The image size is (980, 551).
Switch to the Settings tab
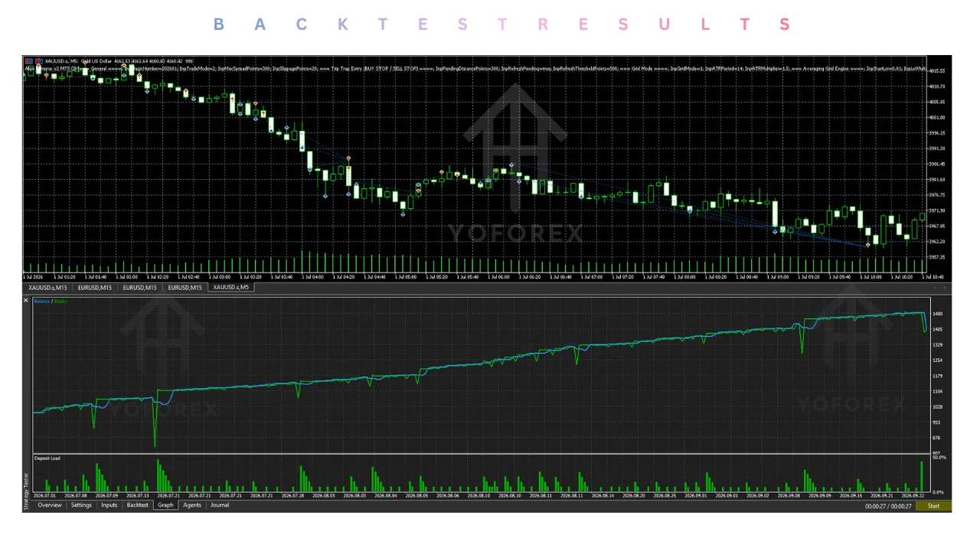(x=81, y=505)
